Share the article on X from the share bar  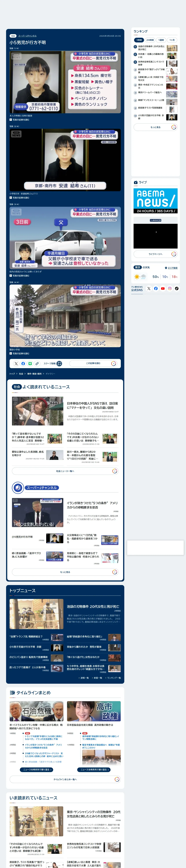pyautogui.click(x=16, y=364)
